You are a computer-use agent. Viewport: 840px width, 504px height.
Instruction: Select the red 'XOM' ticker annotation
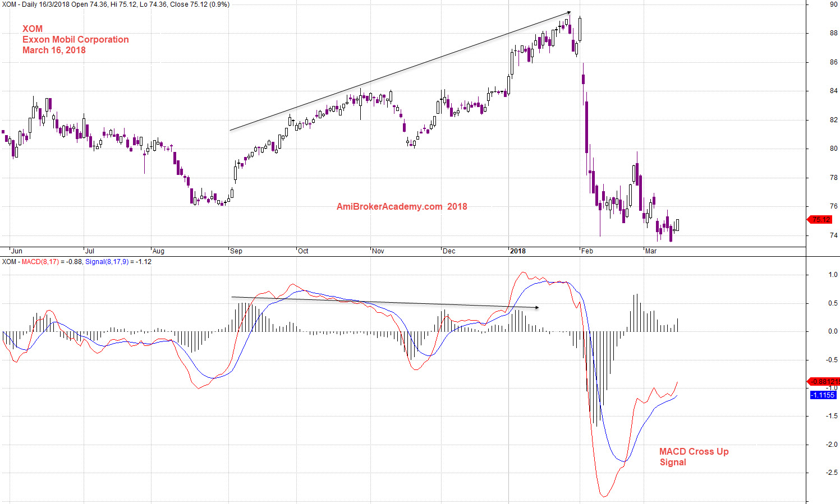tap(33, 29)
